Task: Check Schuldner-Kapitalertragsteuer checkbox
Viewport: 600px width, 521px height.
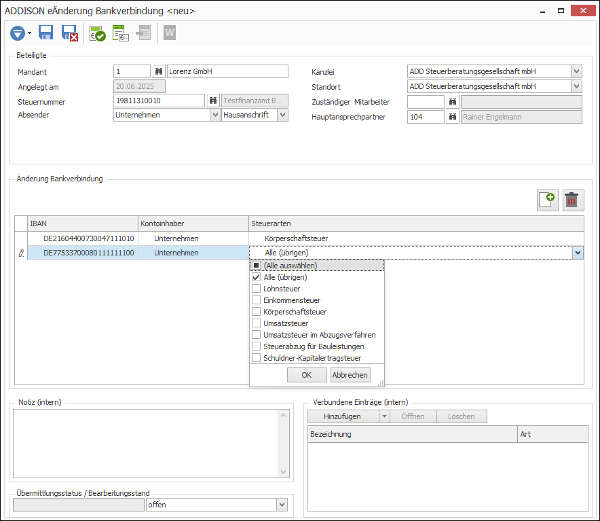Action: (x=256, y=358)
